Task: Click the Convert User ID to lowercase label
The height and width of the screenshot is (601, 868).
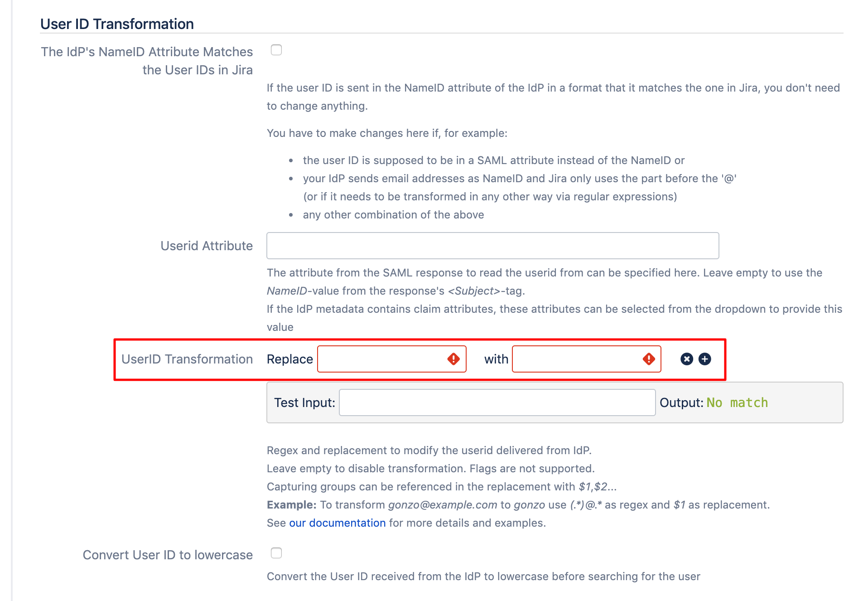Action: [168, 555]
